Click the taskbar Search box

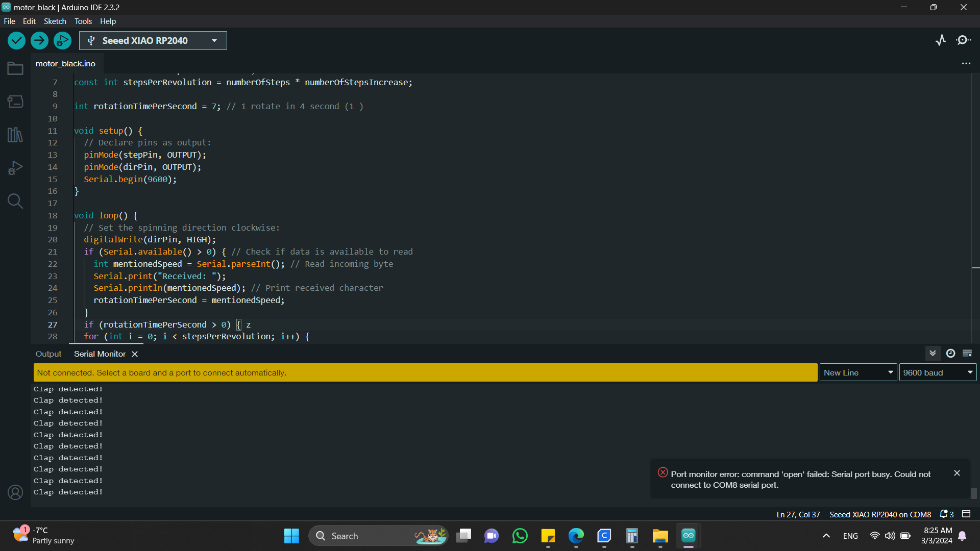378,536
